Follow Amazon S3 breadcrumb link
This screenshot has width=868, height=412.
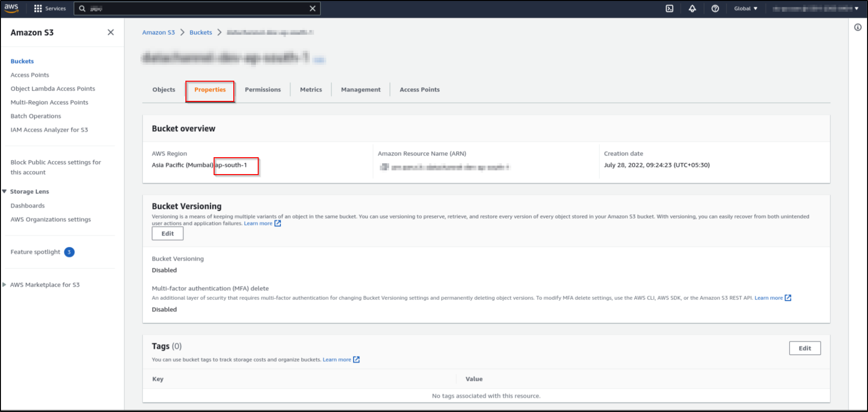pos(159,32)
